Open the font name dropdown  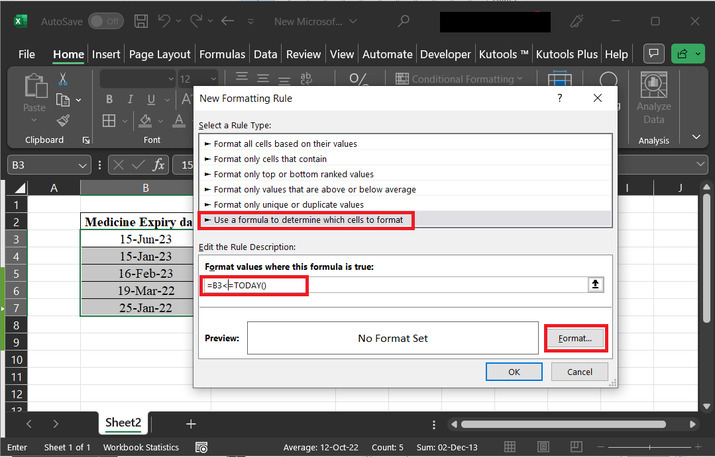tap(171, 79)
